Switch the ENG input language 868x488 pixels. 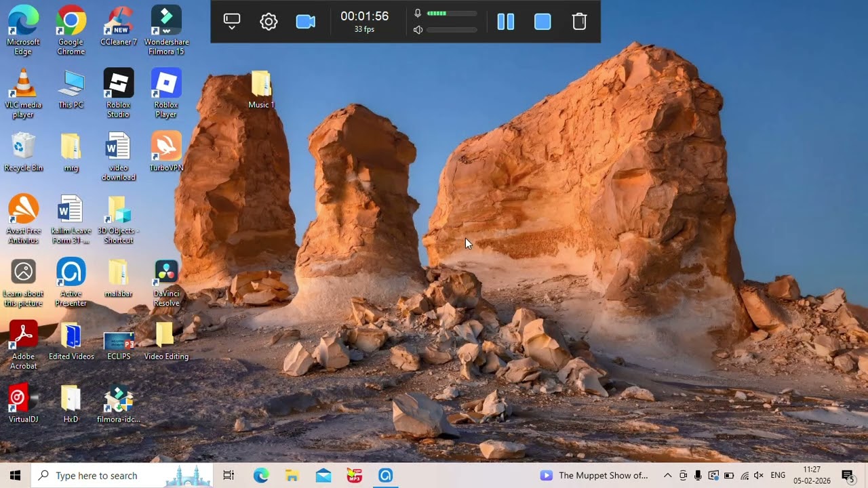pos(778,475)
